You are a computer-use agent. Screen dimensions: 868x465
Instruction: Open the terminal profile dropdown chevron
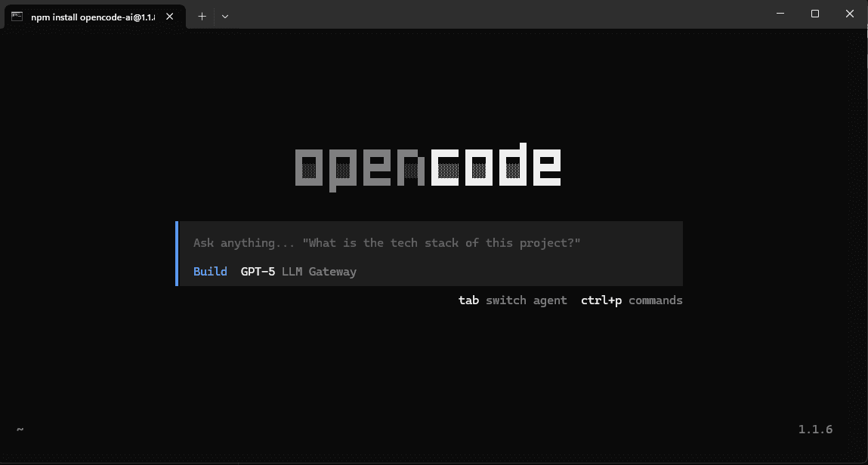coord(225,16)
